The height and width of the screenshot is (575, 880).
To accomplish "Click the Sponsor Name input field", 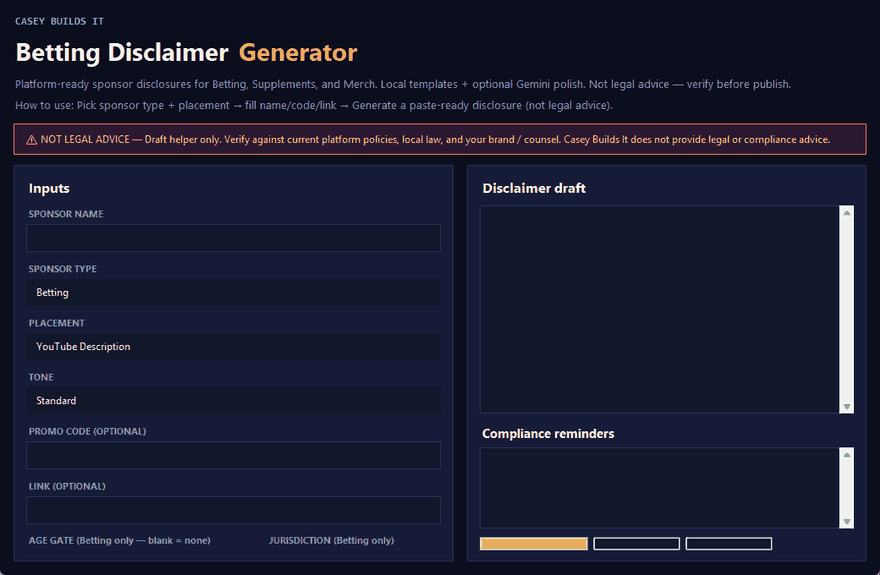I will pyautogui.click(x=233, y=238).
